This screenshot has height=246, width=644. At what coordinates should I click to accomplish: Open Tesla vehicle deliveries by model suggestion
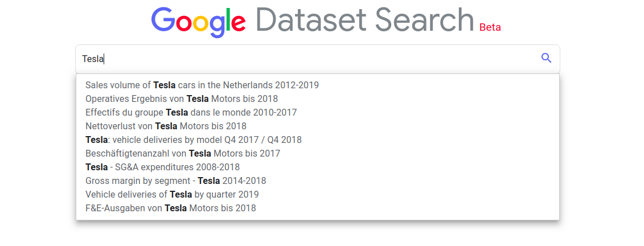coord(317,140)
